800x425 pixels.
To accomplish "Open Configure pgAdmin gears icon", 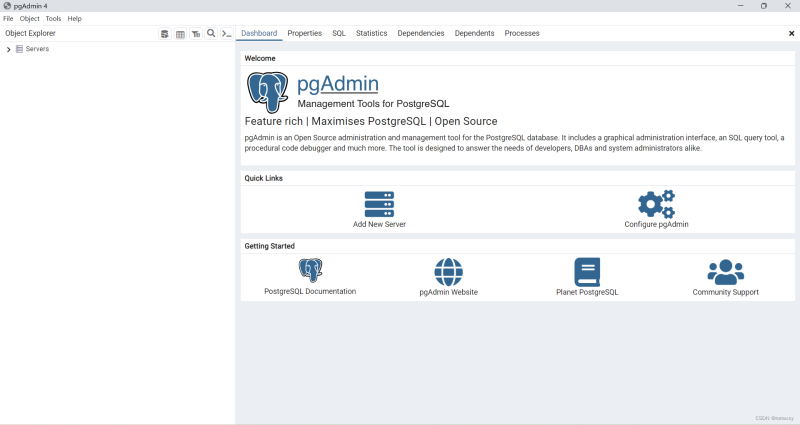I will click(x=656, y=204).
